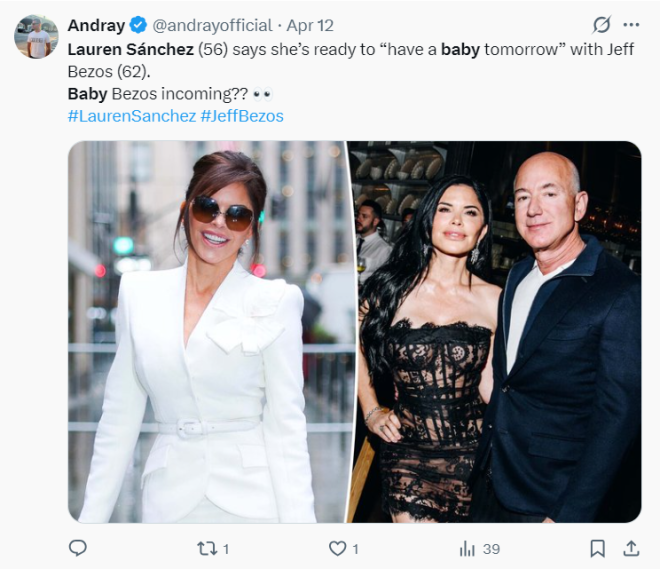
Task: Repost using the arrows icon
Action: point(206,548)
